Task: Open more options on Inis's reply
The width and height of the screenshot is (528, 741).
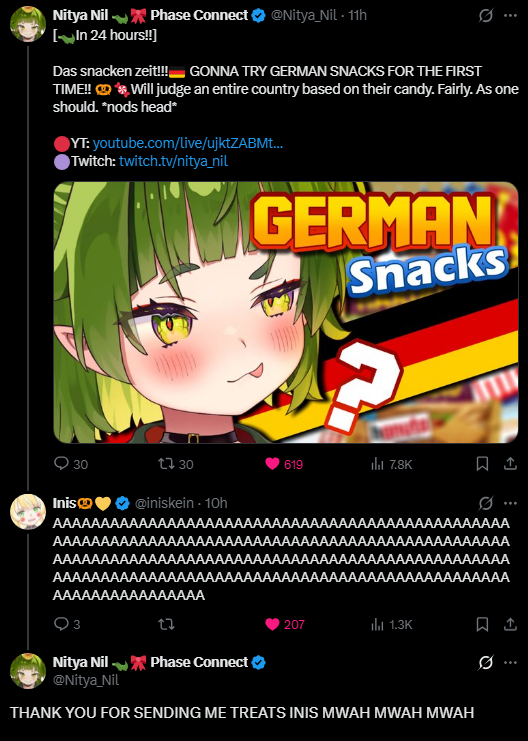Action: click(511, 503)
